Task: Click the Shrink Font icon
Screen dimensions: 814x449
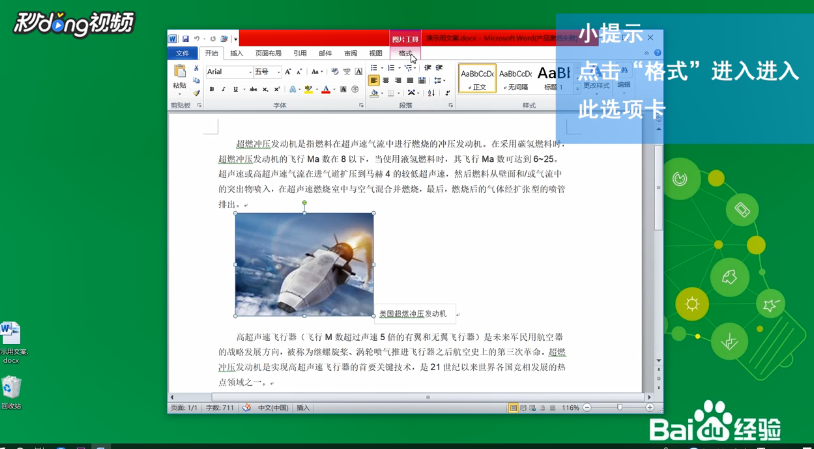Action: [300, 72]
